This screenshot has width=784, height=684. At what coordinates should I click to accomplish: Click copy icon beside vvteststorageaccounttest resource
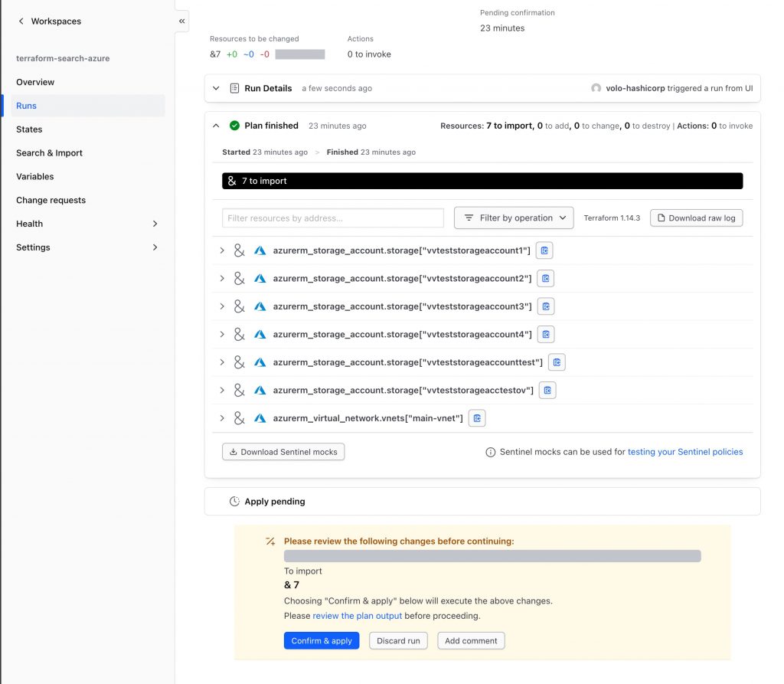[x=557, y=362]
